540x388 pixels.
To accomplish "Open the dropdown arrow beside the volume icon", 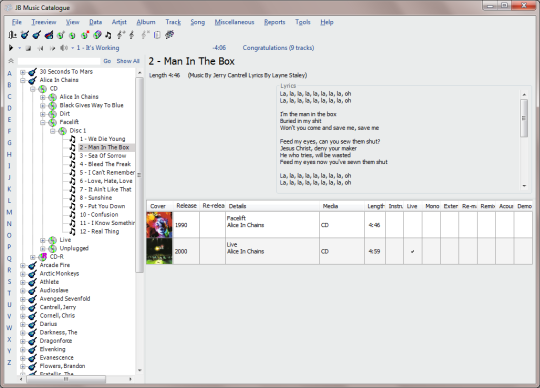I will 73,48.
